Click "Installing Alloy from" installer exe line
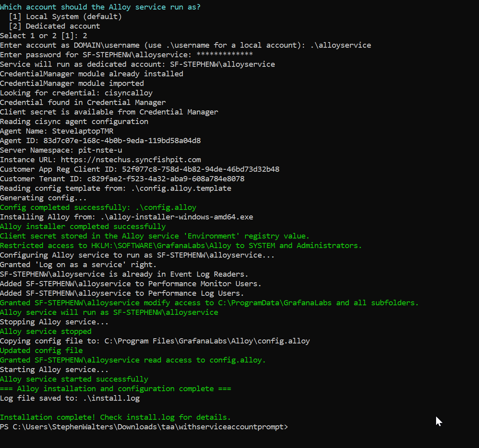The width and height of the screenshot is (479, 448). (x=127, y=217)
